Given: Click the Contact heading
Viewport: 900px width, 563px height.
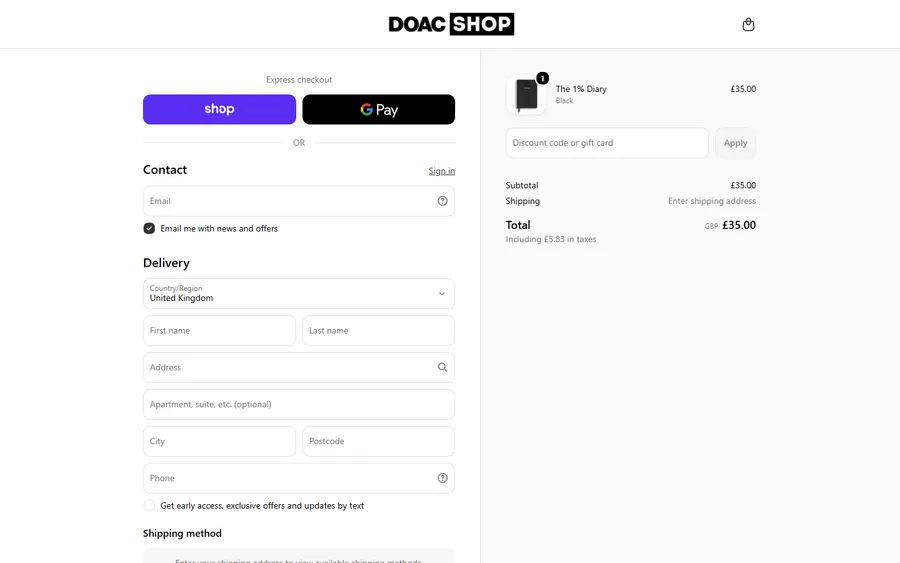Looking at the screenshot, I should pyautogui.click(x=165, y=170).
